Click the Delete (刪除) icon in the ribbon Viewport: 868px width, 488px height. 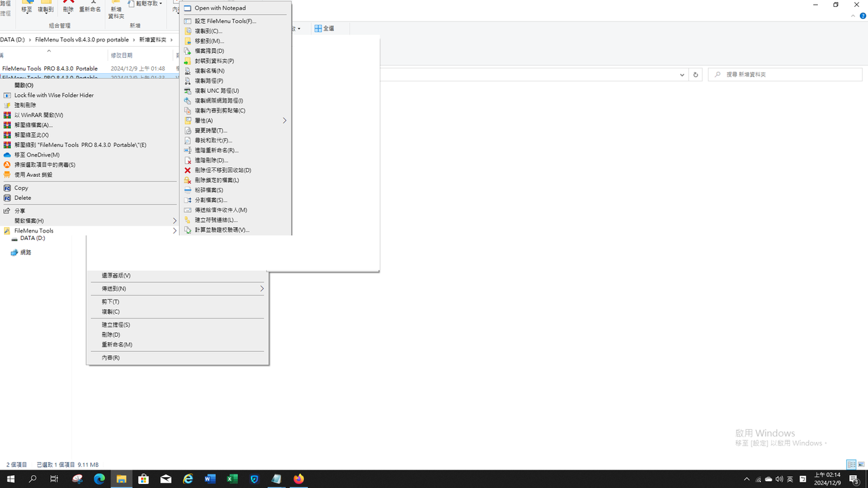(68, 7)
